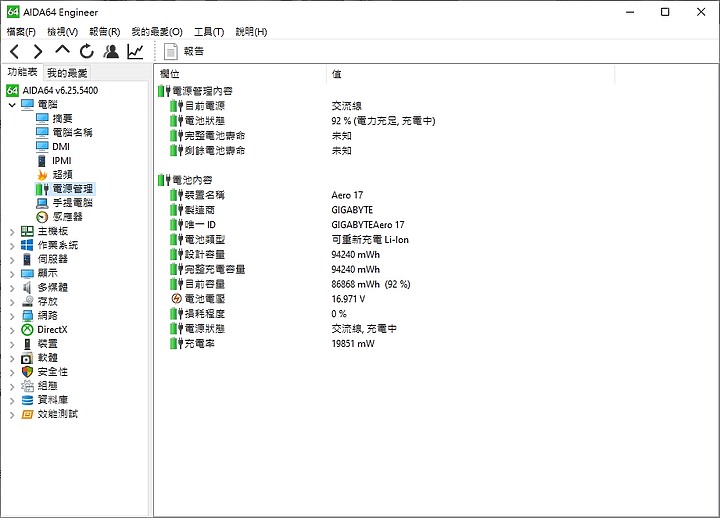Click the 主機板 motherboard icon
Image resolution: width=720 pixels, height=518 pixels.
28,231
